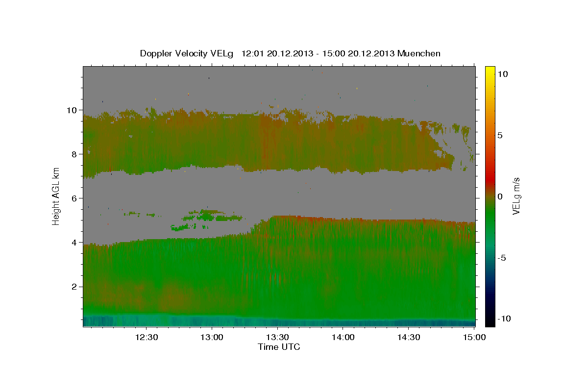
Task: Click the color bar label '10'
Action: coord(503,73)
